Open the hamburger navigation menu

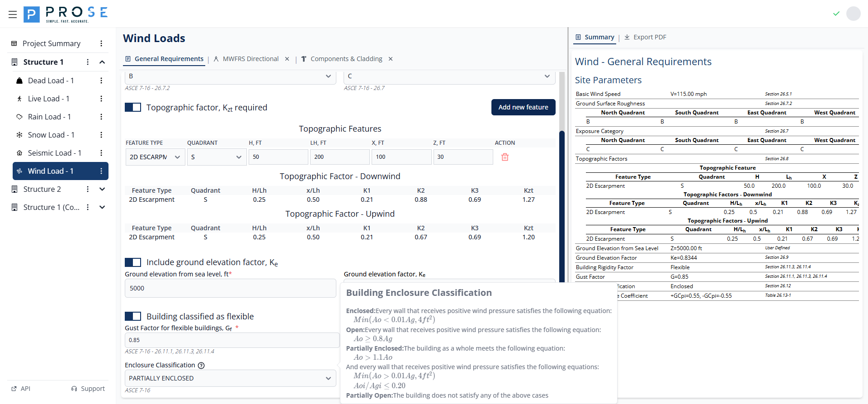tap(13, 14)
